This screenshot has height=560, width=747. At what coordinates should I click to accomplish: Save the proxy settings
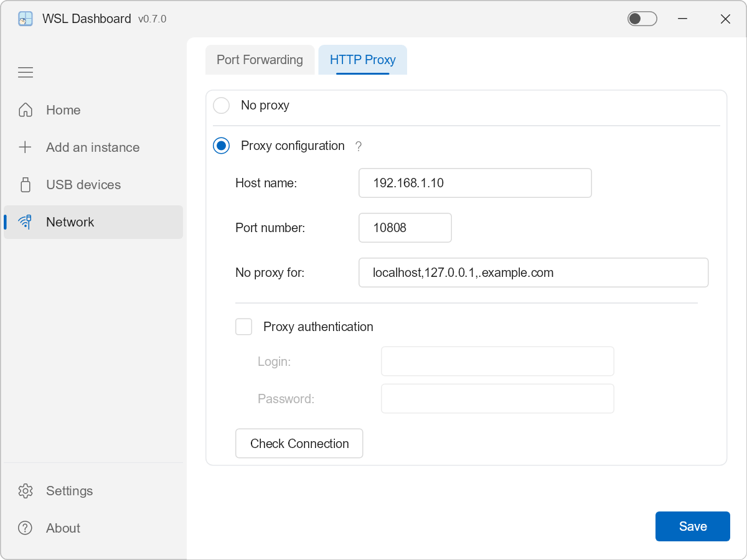[x=692, y=526]
